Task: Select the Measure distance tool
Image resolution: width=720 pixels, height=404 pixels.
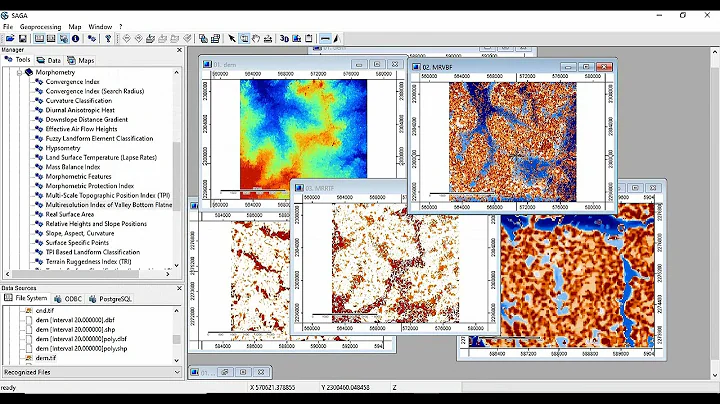Action: click(268, 39)
